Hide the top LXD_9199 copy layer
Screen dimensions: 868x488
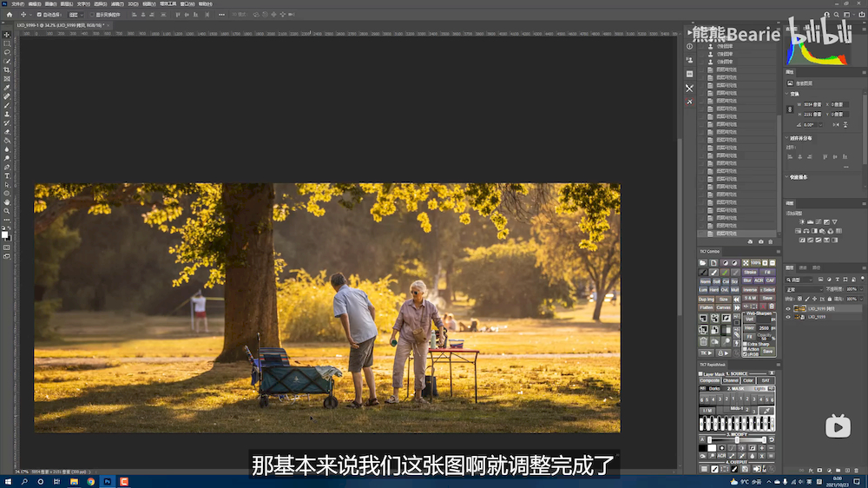(788, 308)
